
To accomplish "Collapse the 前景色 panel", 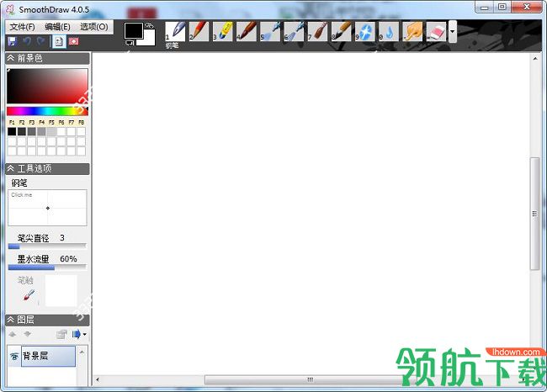I will [10, 58].
